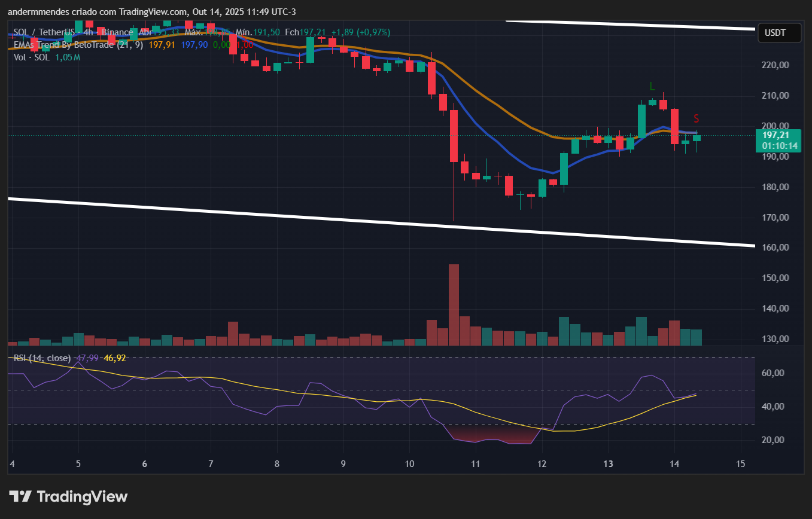Click the tallest red volume bar
The height and width of the screenshot is (519, 812).
point(454,304)
